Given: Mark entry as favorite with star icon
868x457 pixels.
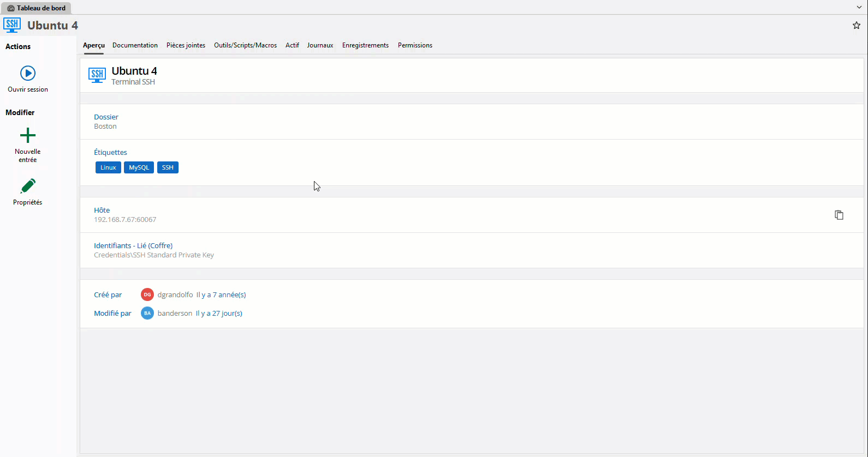Looking at the screenshot, I should (x=856, y=26).
